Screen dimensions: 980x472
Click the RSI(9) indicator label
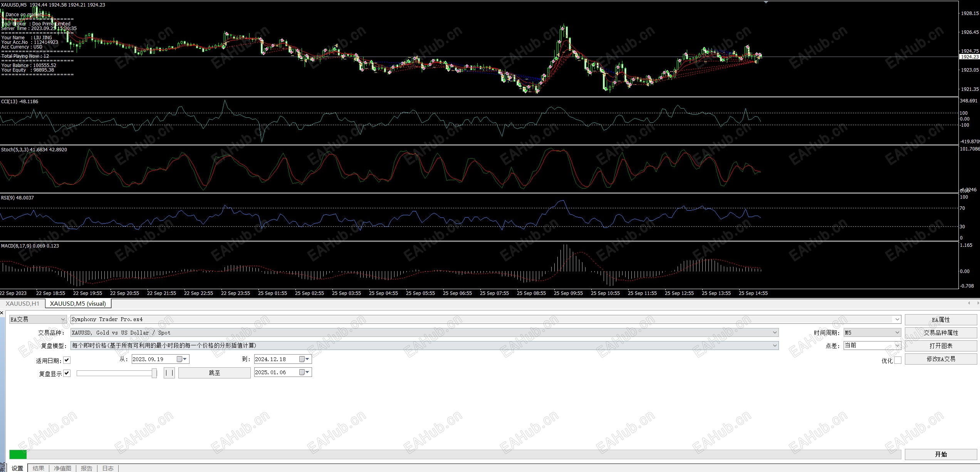click(17, 198)
